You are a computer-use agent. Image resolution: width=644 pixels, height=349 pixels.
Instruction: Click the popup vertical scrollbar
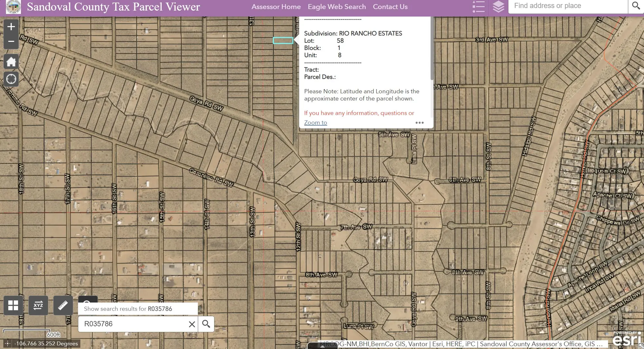[432, 48]
